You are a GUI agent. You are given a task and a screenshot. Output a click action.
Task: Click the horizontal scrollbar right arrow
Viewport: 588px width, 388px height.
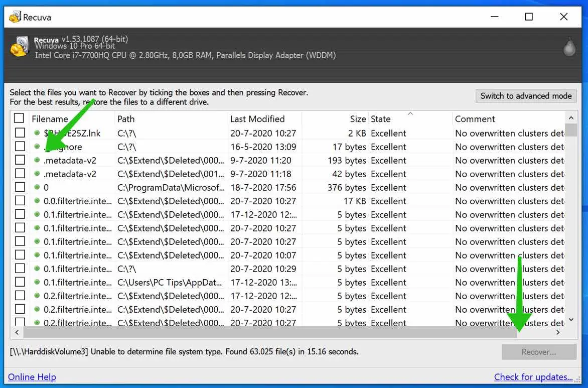[x=558, y=332]
